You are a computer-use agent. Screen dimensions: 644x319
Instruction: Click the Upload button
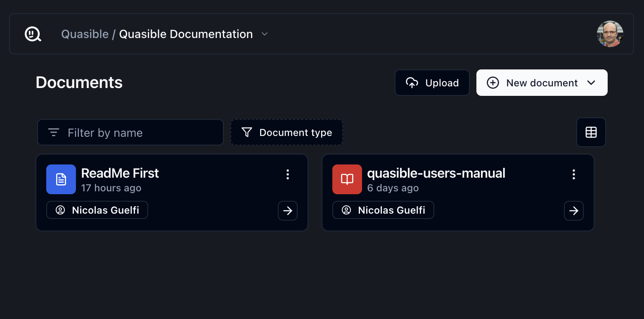point(432,83)
